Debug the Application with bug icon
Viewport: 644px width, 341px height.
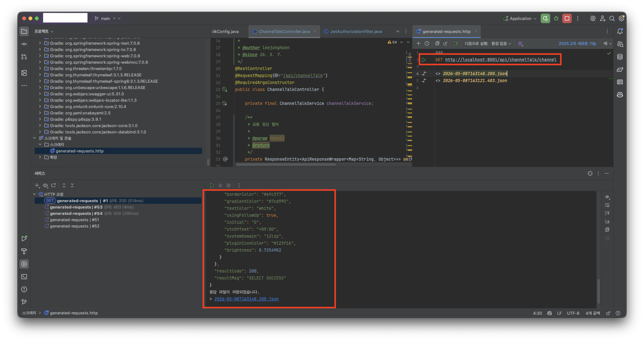click(556, 18)
